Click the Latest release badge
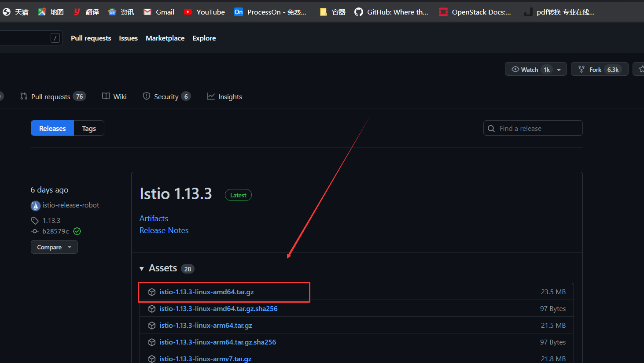644x363 pixels. (238, 195)
